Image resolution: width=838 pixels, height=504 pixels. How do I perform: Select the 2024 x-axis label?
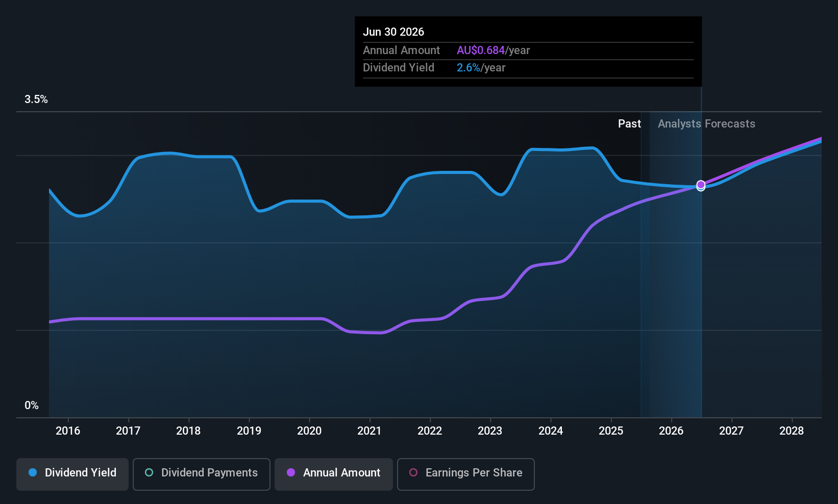tap(551, 431)
